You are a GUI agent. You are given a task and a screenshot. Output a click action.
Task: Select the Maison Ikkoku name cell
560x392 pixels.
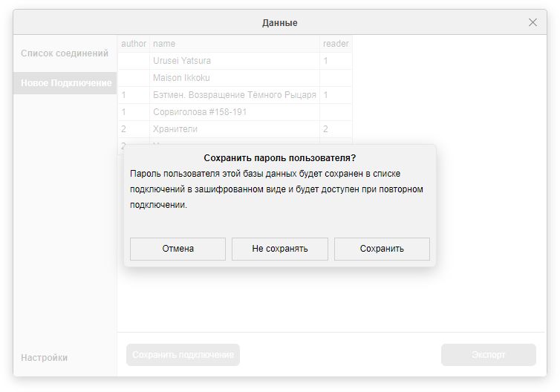tap(181, 78)
